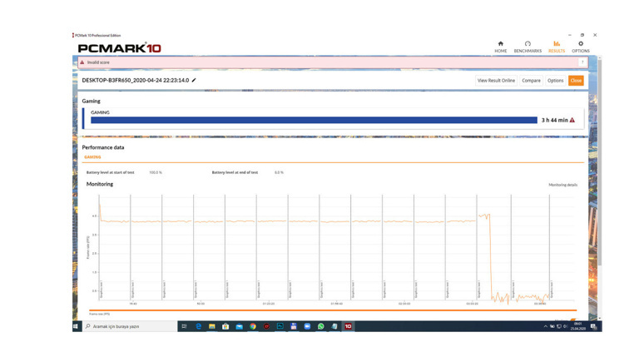
Task: Open the Results section
Action: (x=556, y=47)
